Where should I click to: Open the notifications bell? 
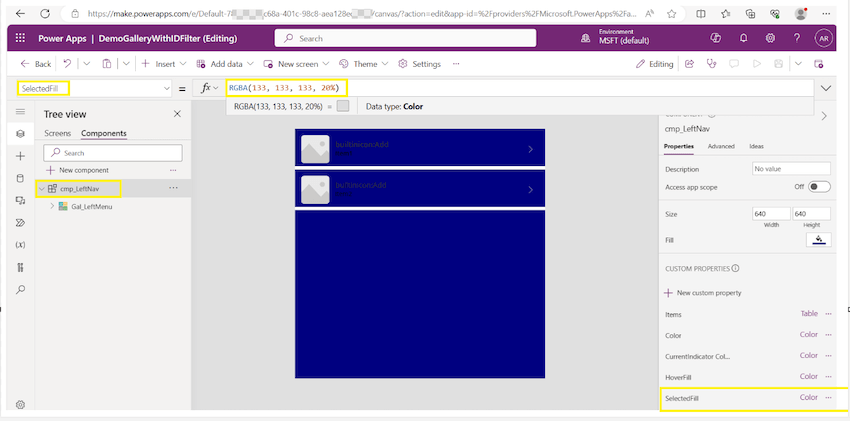pos(743,38)
